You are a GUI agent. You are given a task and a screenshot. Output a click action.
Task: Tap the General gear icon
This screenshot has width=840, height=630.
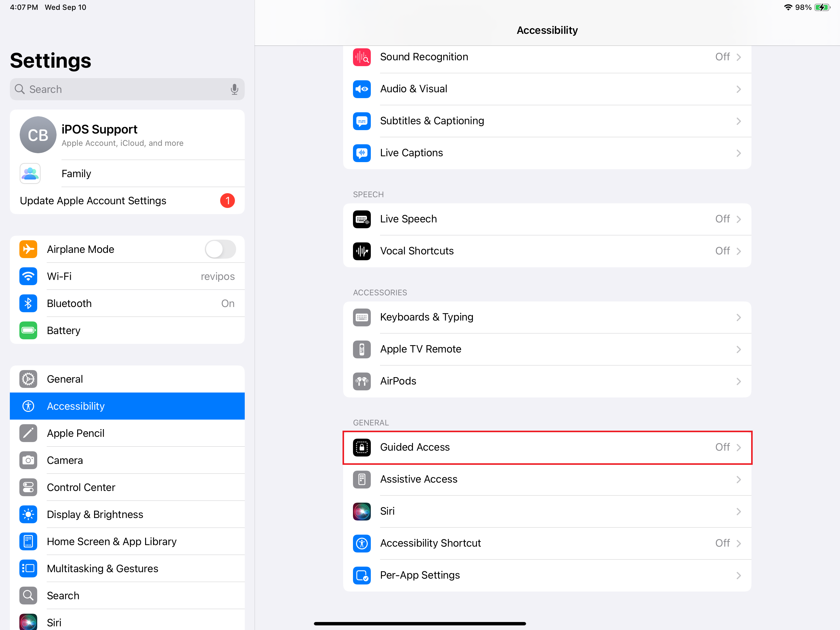click(28, 379)
